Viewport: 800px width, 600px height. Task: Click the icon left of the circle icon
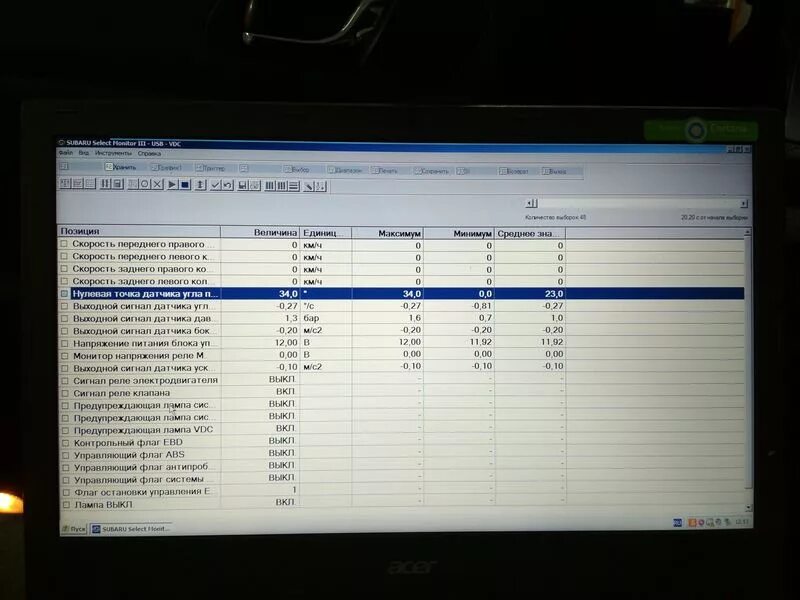coord(133,184)
